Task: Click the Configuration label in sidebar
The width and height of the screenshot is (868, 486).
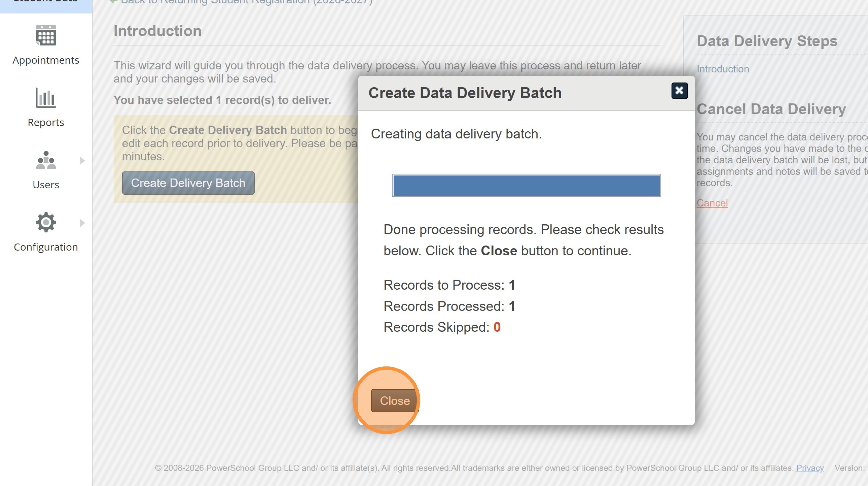Action: click(x=46, y=247)
